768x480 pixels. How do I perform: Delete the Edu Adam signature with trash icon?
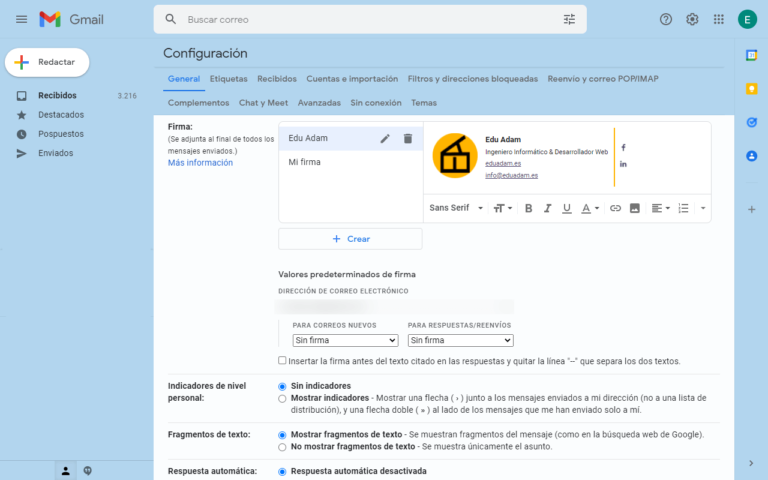point(407,138)
